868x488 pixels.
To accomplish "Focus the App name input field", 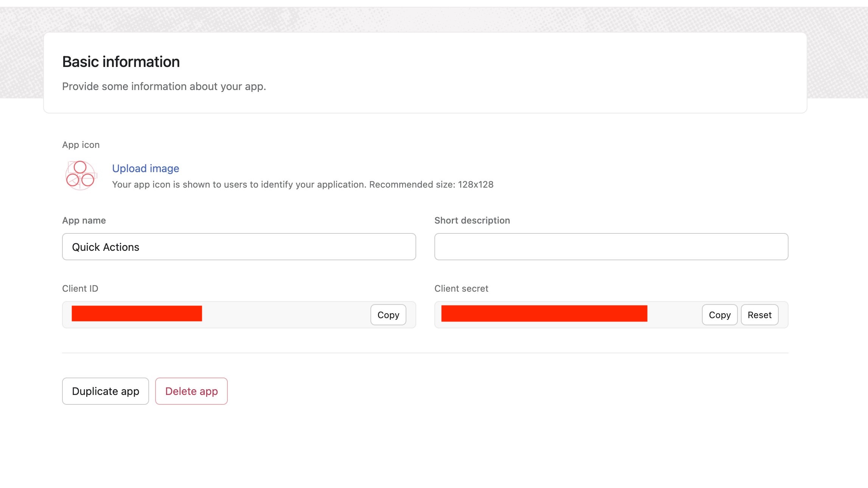I will coord(238,247).
